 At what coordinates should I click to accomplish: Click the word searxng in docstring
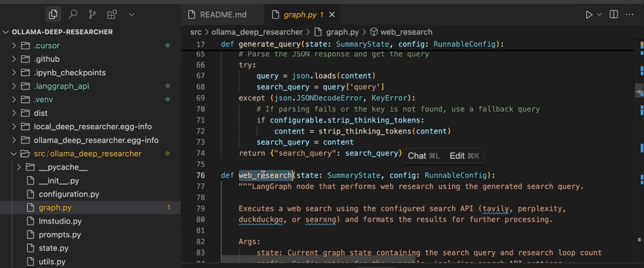[x=320, y=220]
